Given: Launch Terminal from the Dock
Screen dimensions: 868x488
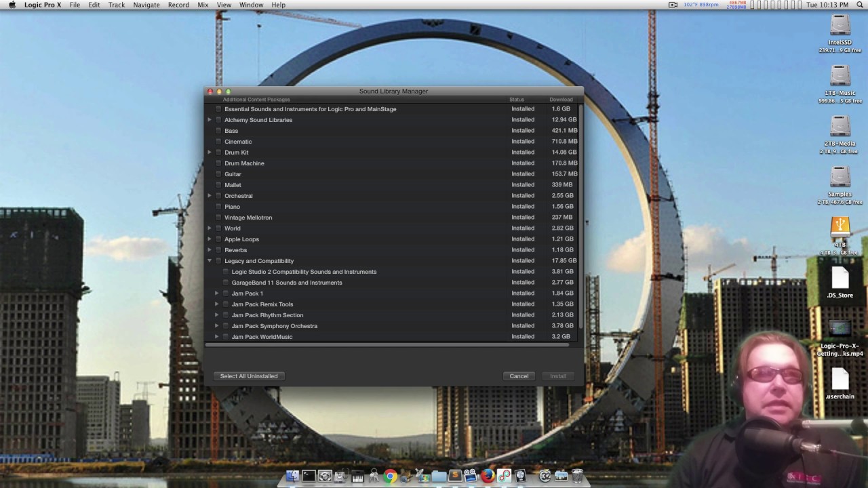Looking at the screenshot, I should [309, 476].
